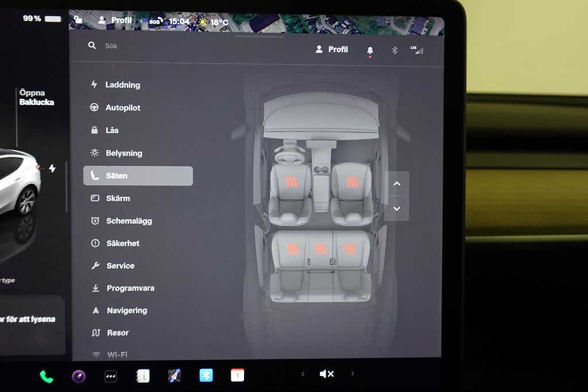Open the Profil dropdown in settings header

coord(332,50)
